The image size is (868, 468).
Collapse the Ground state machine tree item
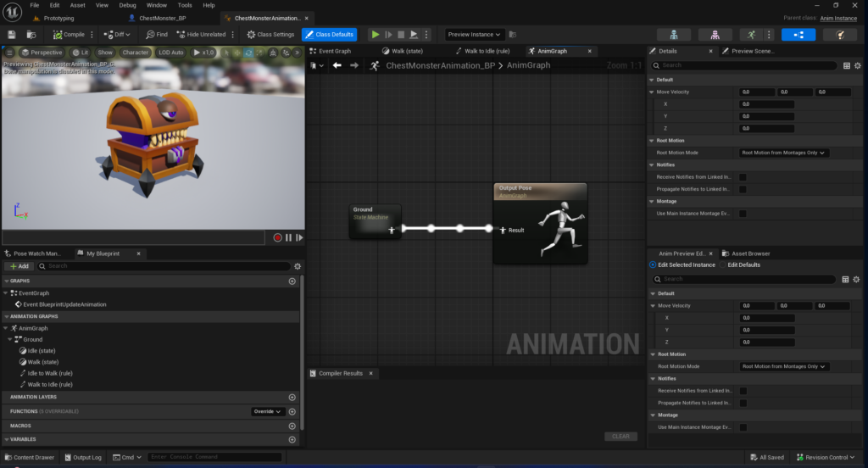click(8, 339)
